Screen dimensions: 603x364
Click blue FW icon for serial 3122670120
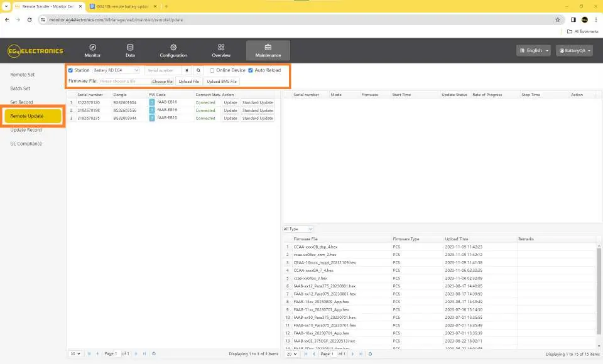click(x=152, y=102)
